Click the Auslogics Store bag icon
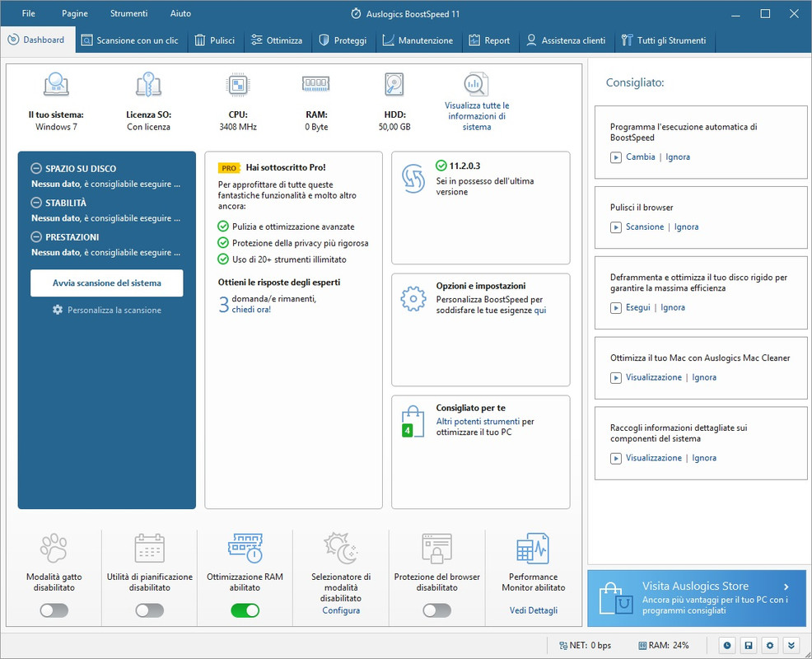The image size is (812, 659). click(616, 598)
